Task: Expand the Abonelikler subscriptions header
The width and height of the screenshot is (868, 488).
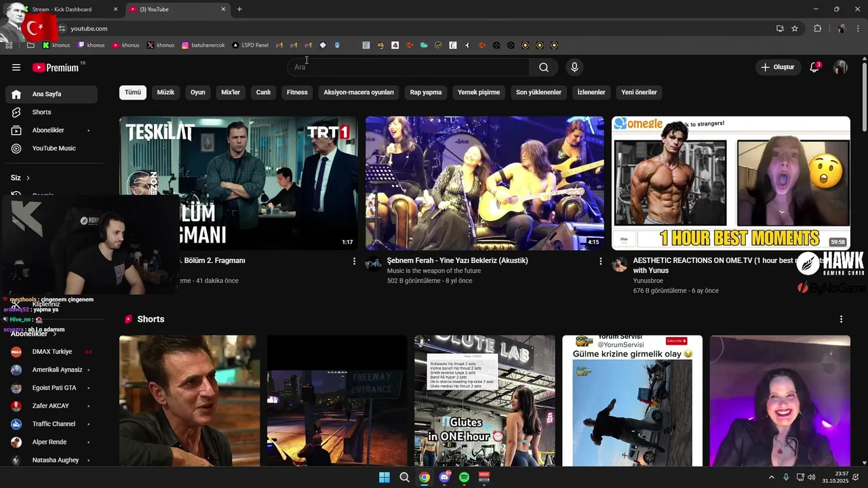Action: [34, 333]
